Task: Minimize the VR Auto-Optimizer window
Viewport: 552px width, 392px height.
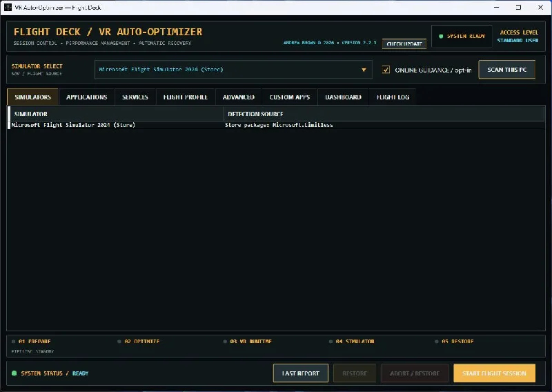Action: (x=496, y=7)
